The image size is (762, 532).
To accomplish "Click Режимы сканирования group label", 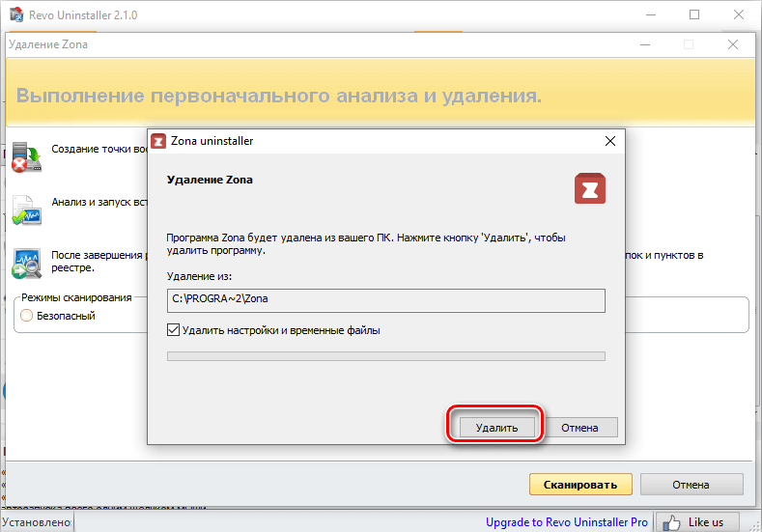I will tap(76, 297).
